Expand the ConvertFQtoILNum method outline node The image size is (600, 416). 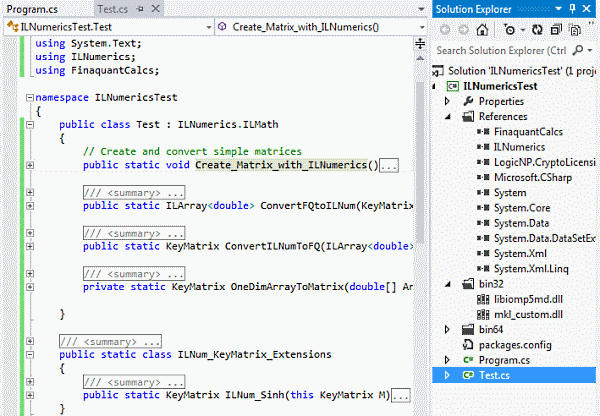click(30, 206)
